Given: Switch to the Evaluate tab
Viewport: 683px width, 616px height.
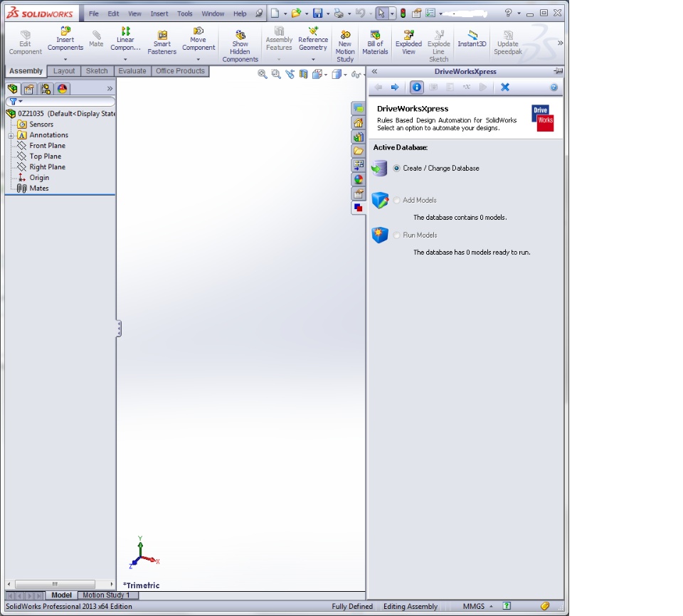Looking at the screenshot, I should 132,71.
